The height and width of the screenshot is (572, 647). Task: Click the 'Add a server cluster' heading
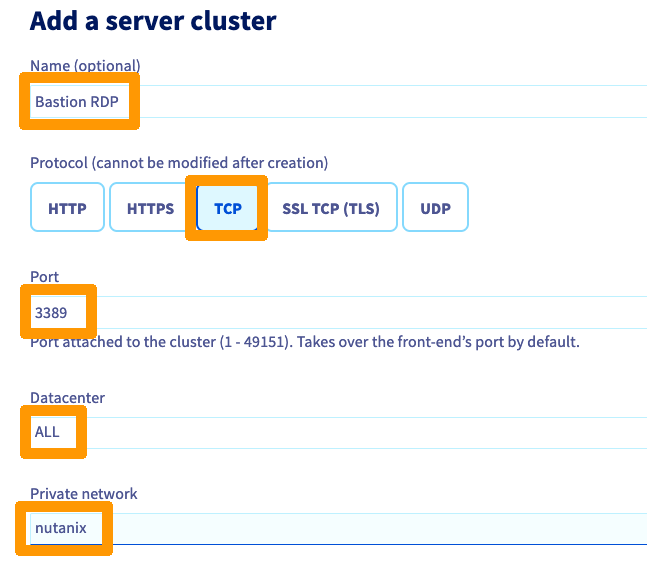[x=153, y=21]
